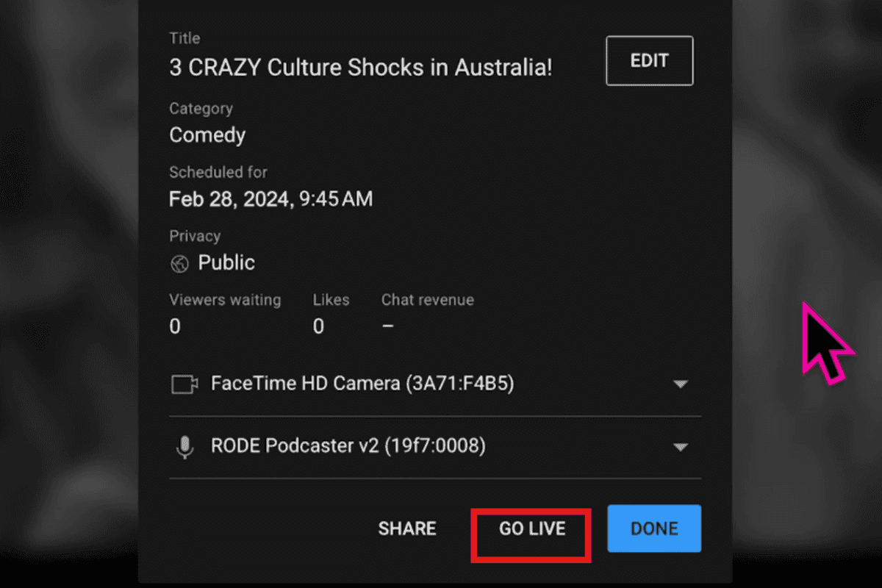The width and height of the screenshot is (882, 588).
Task: Click EDIT to modify stream details
Action: 649,60
